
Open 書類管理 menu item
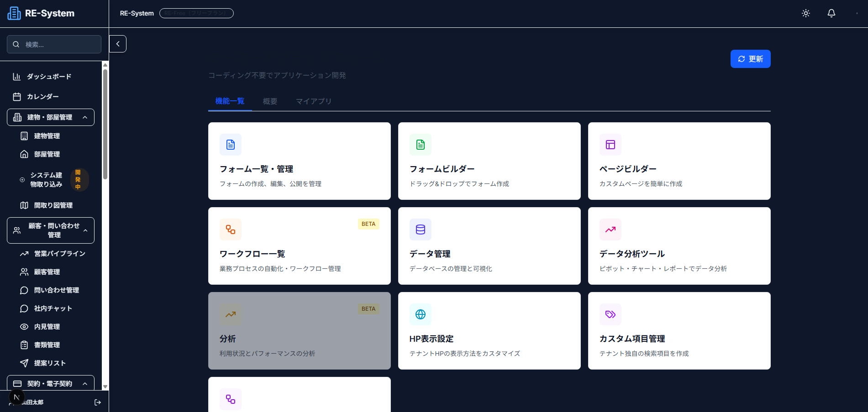click(x=54, y=345)
